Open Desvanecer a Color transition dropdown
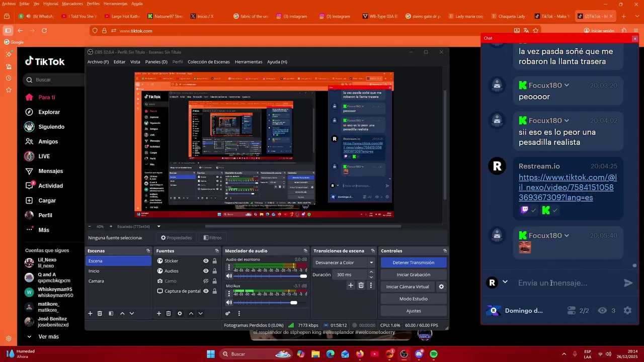The height and width of the screenshot is (362, 644). coord(344,262)
